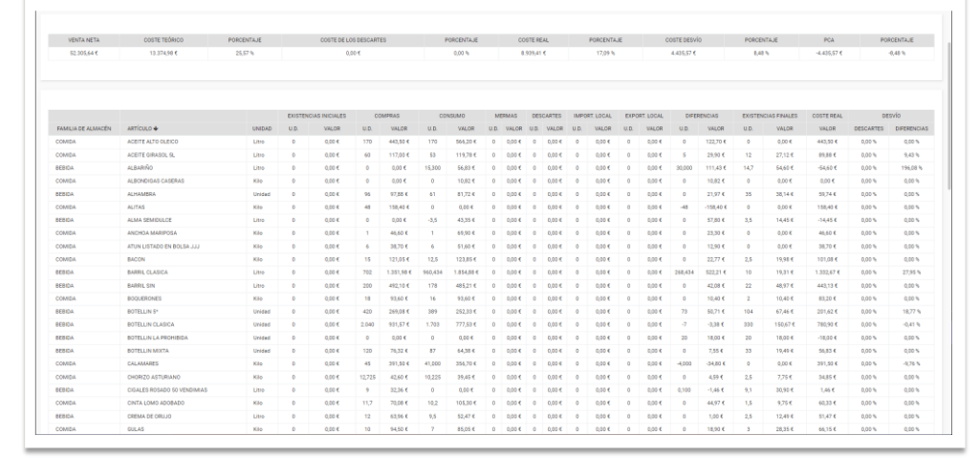Click the UNIDAD column header
Screen dimensions: 980x458
(262, 127)
